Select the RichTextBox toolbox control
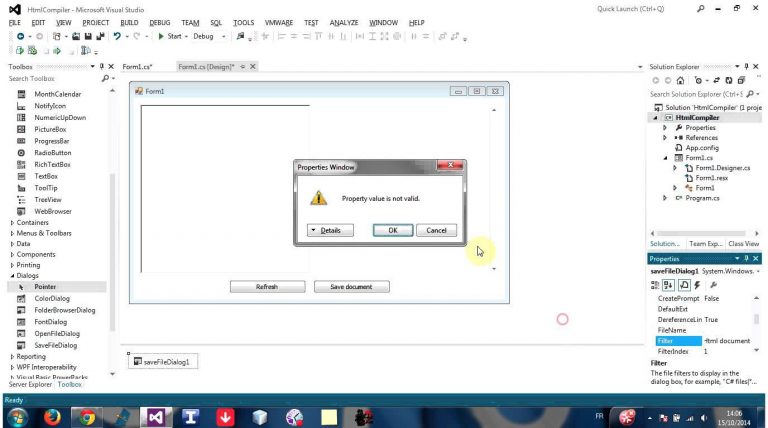This screenshot has height=428, width=768. point(50,165)
